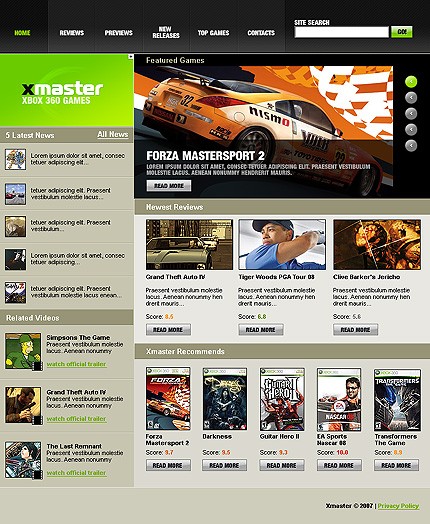Open the Reviews menu item
This screenshot has width=430, height=524.
[71, 33]
